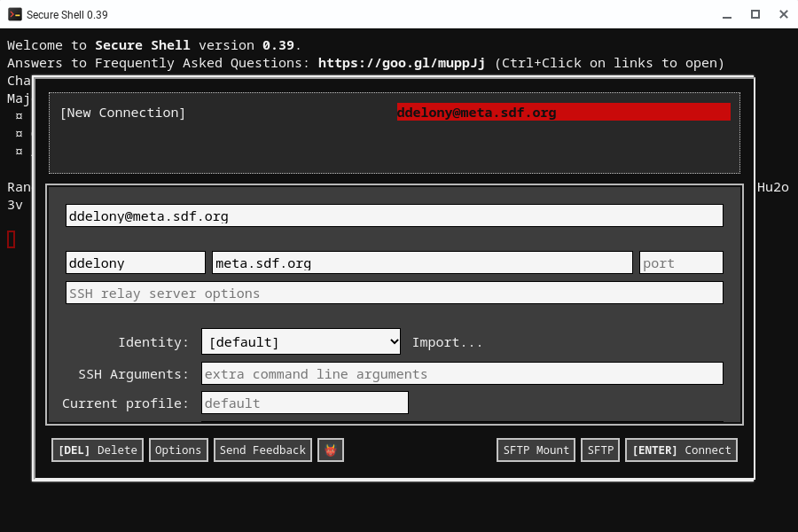
Task: Click the red devil icon button
Action: pos(331,450)
